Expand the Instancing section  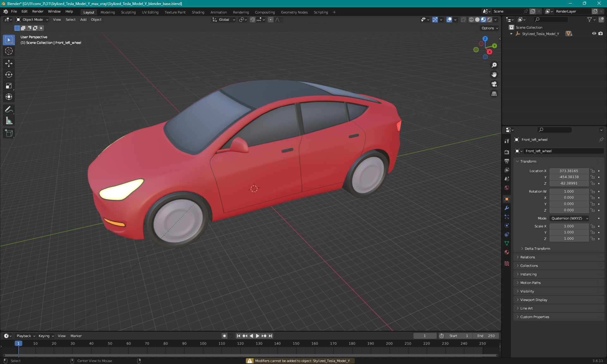coord(528,274)
